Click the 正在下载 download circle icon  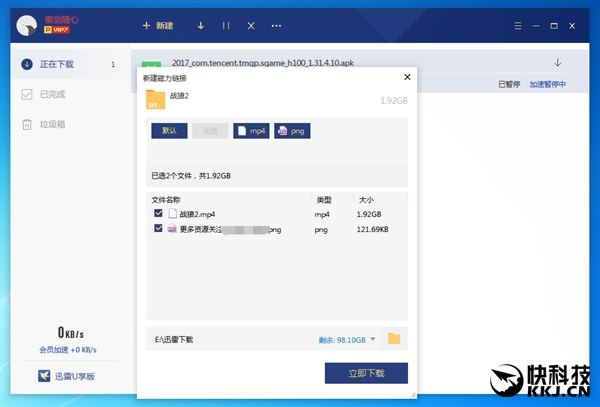(x=27, y=64)
